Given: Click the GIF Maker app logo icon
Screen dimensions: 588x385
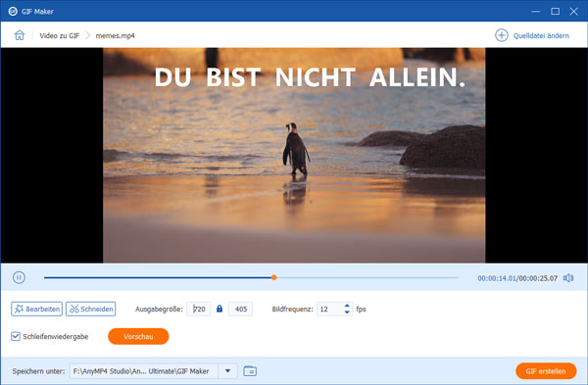Looking at the screenshot, I should [x=13, y=11].
